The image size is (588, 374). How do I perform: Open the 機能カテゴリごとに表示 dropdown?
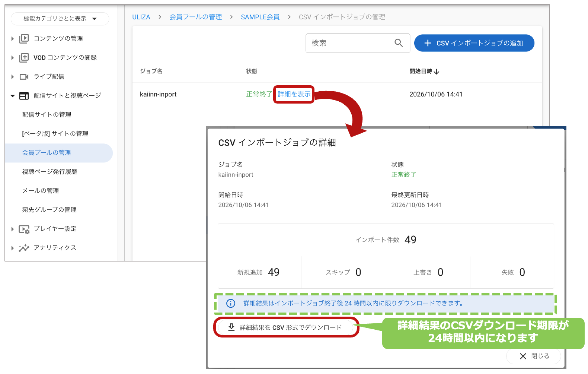click(x=60, y=19)
